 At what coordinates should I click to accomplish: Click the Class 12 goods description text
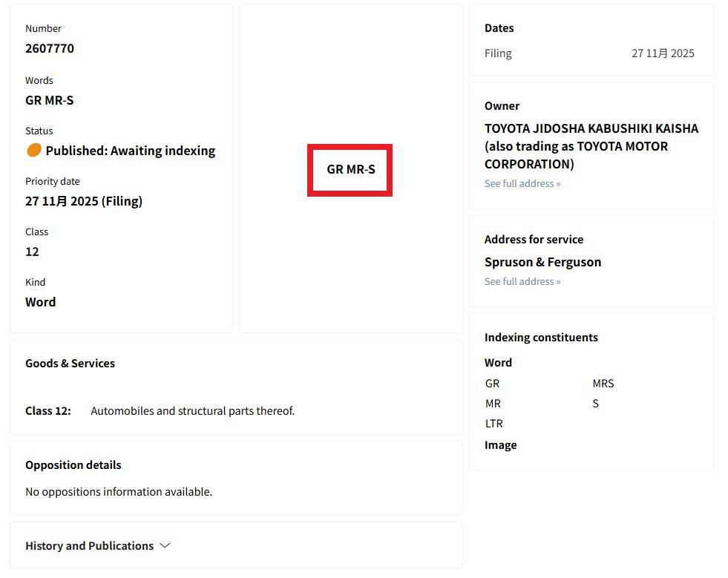click(x=192, y=410)
